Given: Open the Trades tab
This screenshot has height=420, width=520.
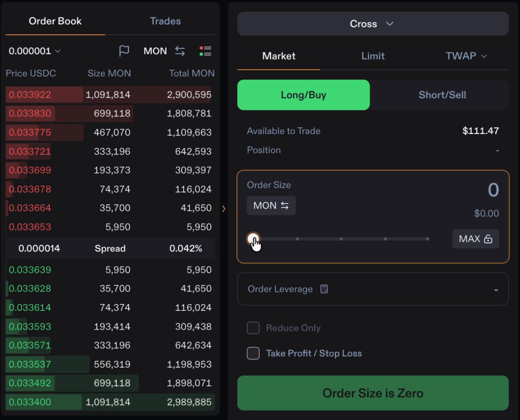Looking at the screenshot, I should (x=165, y=21).
